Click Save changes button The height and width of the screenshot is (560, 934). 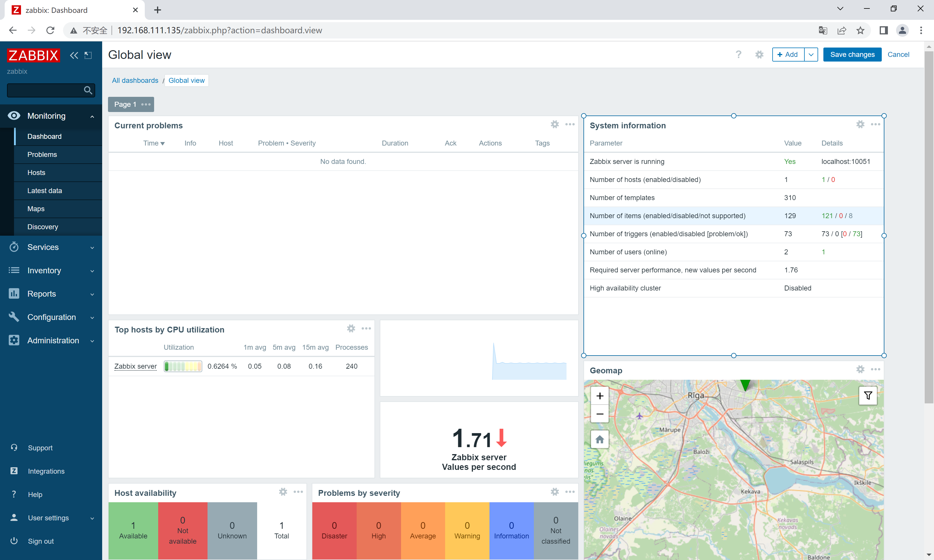tap(852, 55)
